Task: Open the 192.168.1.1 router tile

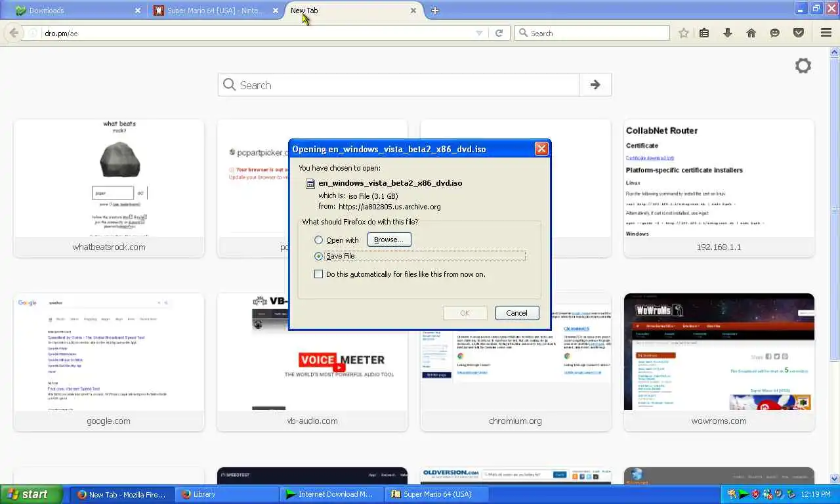Action: (719, 188)
